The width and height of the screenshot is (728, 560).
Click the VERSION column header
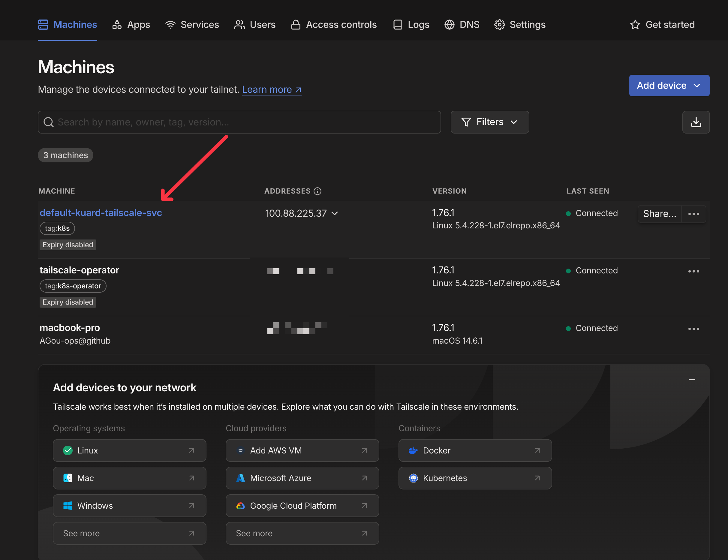click(449, 191)
